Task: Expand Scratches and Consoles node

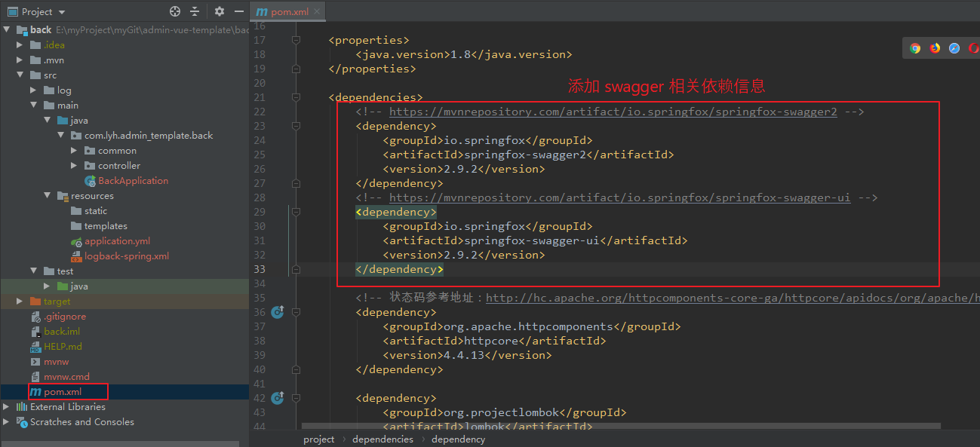Action: (x=8, y=422)
